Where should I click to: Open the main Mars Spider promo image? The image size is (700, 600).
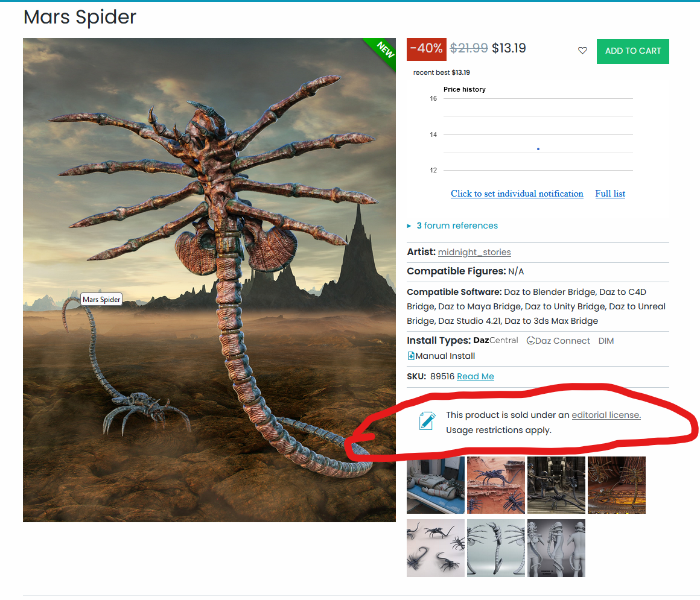[209, 280]
